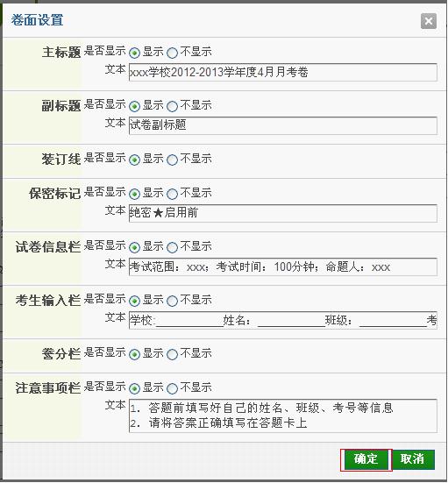Edit the 试卷信息栏 text field
The width and height of the screenshot is (448, 483).
(x=283, y=266)
